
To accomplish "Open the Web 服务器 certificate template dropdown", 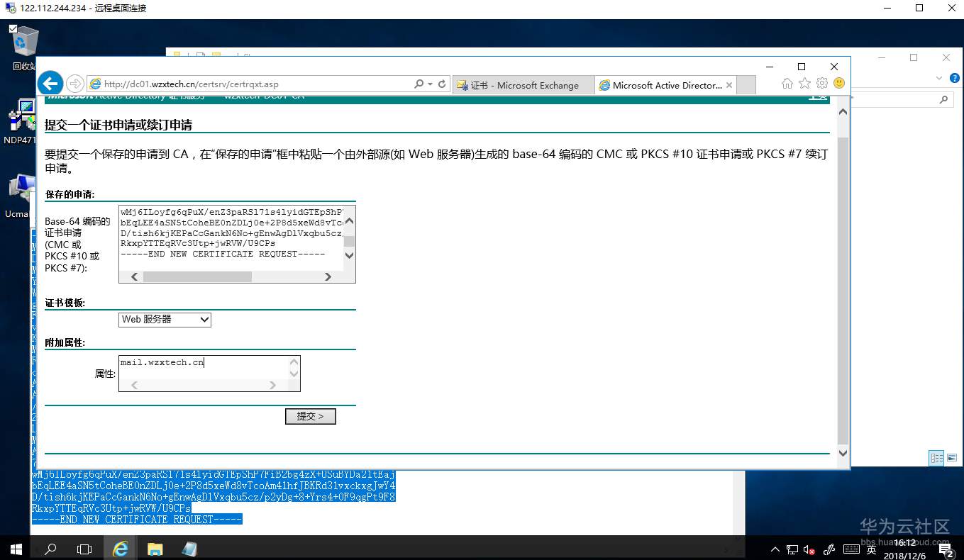I will (164, 320).
